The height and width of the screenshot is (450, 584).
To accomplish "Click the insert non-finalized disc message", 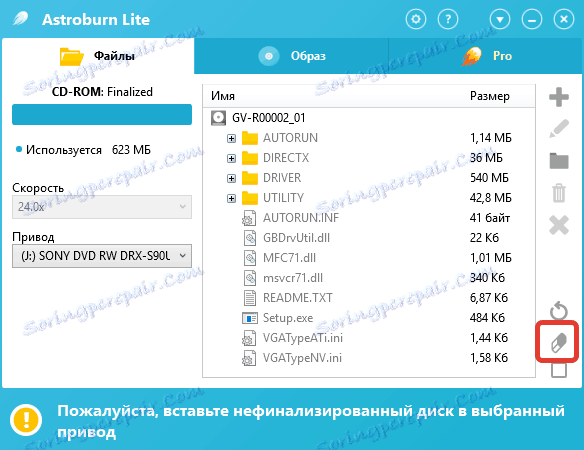I will coord(311,421).
